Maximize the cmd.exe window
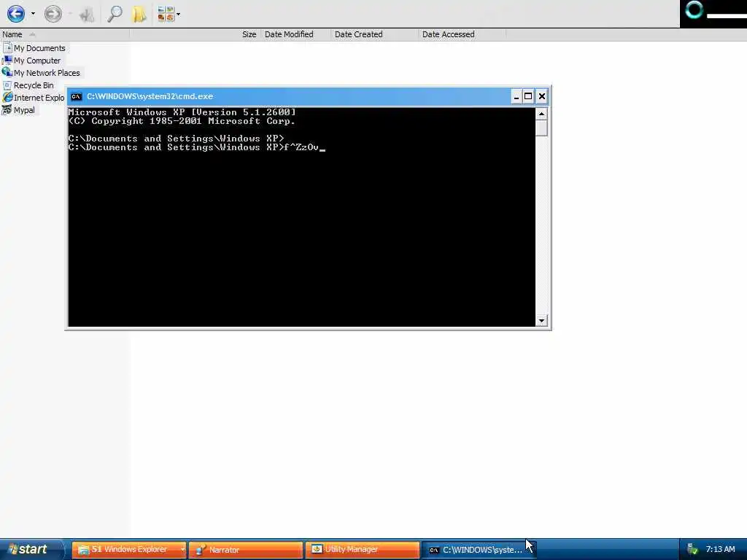The image size is (747, 560). coord(528,97)
